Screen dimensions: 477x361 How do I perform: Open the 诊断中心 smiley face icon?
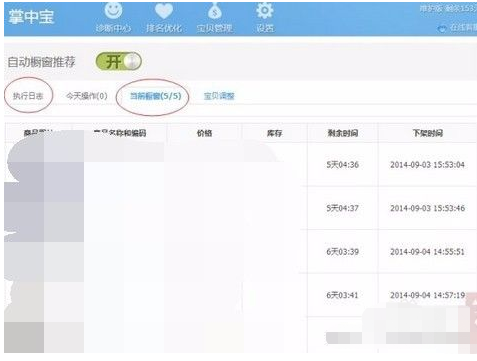pos(113,11)
